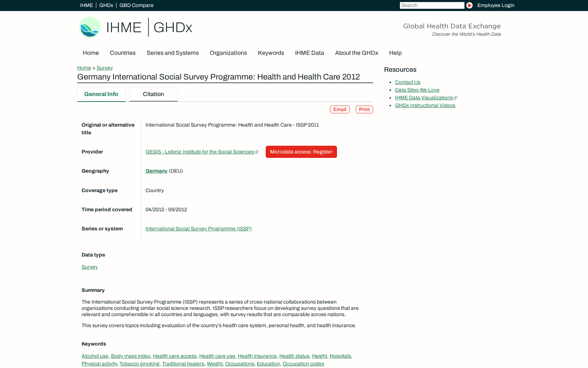
Task: Click Weight keyword link
Action: tap(215, 364)
